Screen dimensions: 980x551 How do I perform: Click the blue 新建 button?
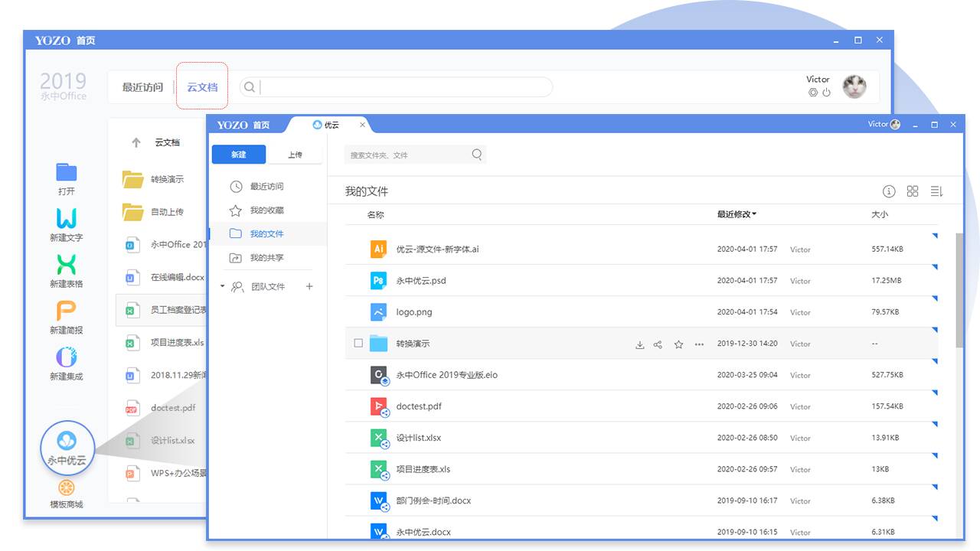tap(239, 155)
